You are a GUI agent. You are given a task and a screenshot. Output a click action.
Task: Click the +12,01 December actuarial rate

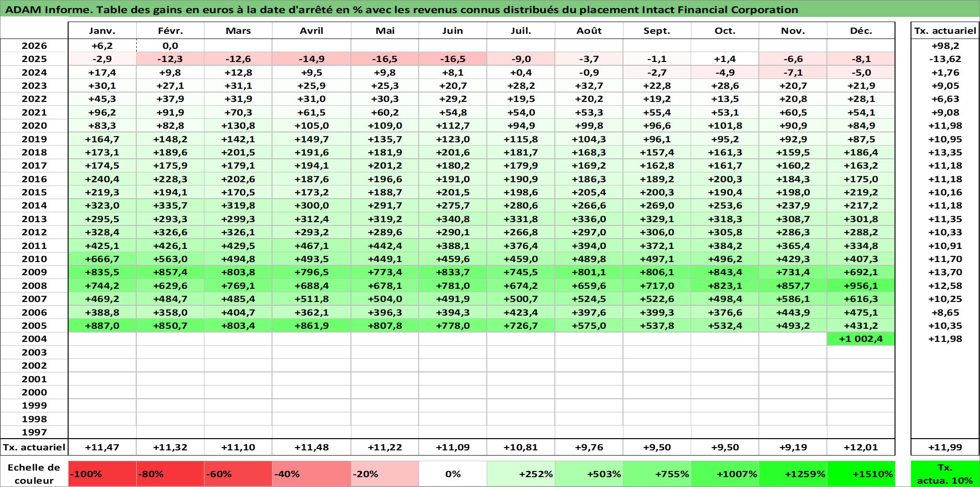pyautogui.click(x=861, y=447)
